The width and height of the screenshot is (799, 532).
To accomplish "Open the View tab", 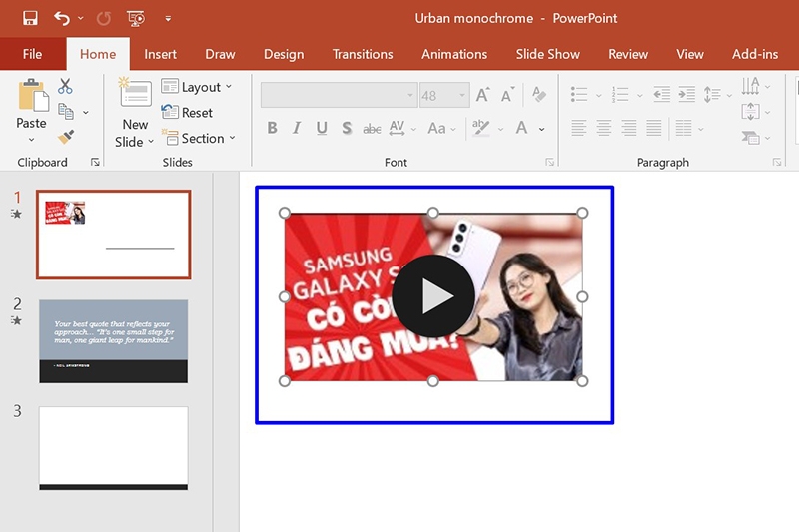I will click(690, 54).
